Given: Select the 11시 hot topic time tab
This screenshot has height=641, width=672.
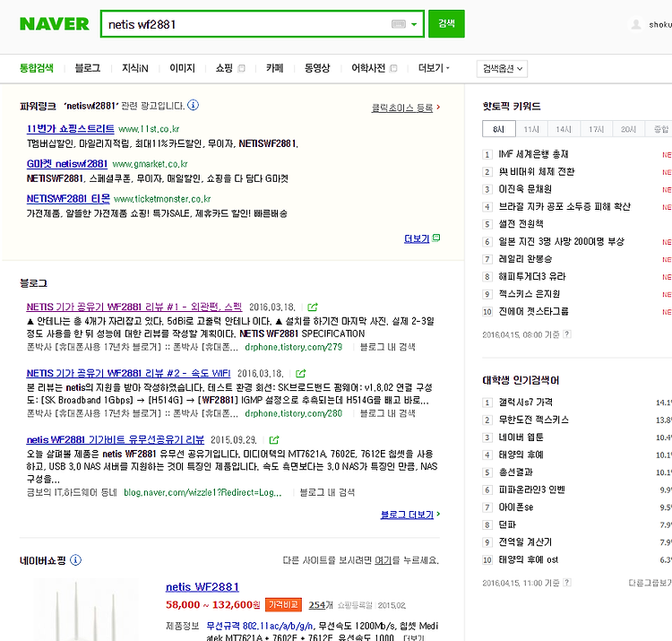Looking at the screenshot, I should tap(531, 129).
